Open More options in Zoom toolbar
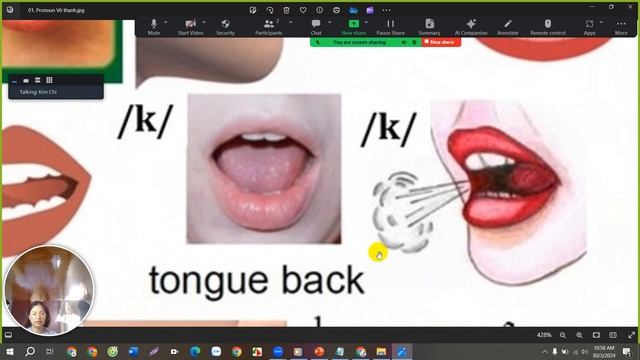 coord(621,27)
